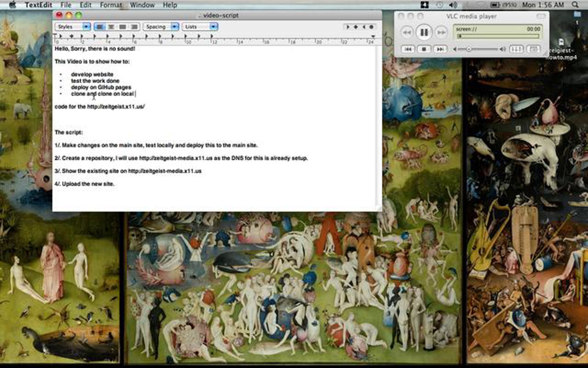588x368 pixels.
Task: Open the Edit menu
Action: coord(86,5)
